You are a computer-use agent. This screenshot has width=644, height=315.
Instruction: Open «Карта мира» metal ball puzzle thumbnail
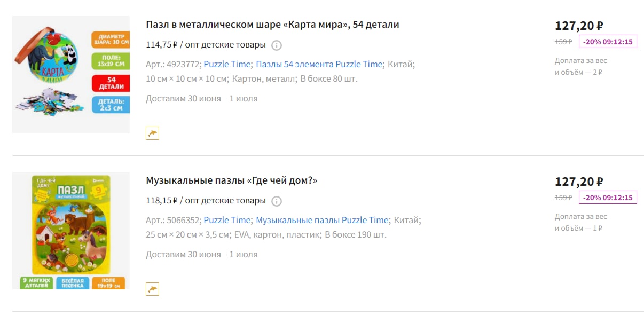point(71,75)
